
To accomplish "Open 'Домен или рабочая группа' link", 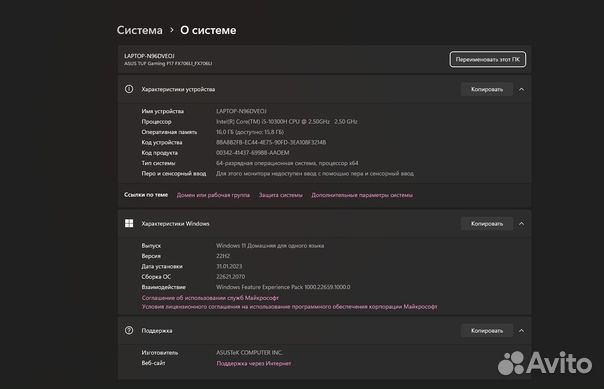I will pyautogui.click(x=213, y=195).
